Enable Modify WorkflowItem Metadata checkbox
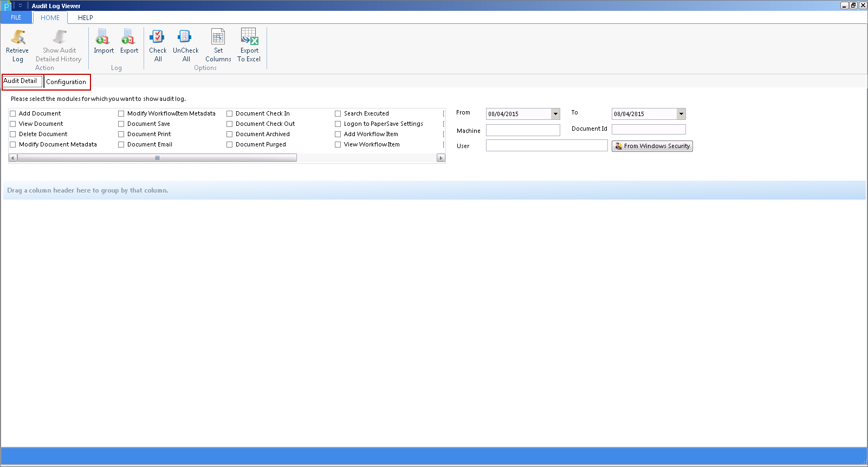Screen dimensions: 868x467 [121, 114]
